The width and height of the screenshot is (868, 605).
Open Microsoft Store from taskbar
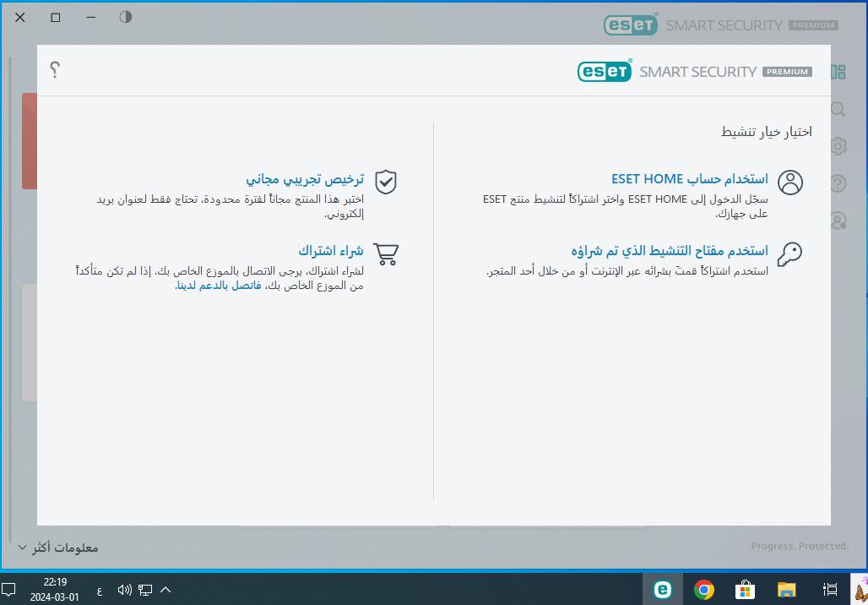coord(745,589)
